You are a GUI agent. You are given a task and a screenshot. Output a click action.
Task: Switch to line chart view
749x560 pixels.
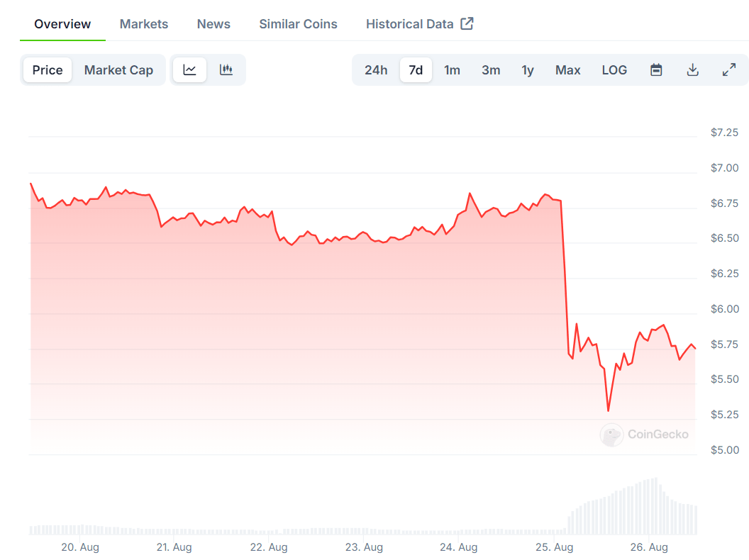[189, 69]
